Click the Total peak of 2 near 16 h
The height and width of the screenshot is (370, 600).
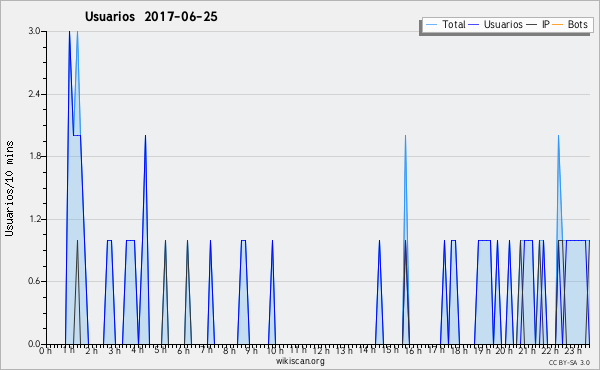(406, 135)
